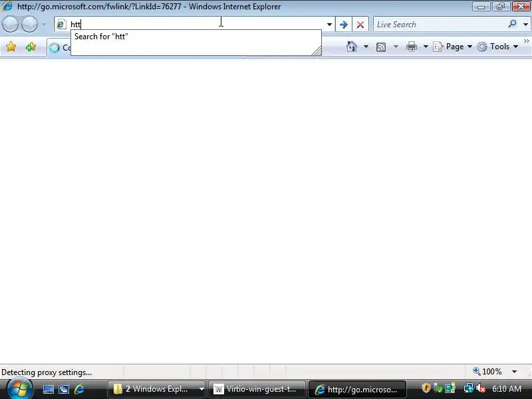Close the Internet Explorer window
532x399 pixels.
coord(521,7)
